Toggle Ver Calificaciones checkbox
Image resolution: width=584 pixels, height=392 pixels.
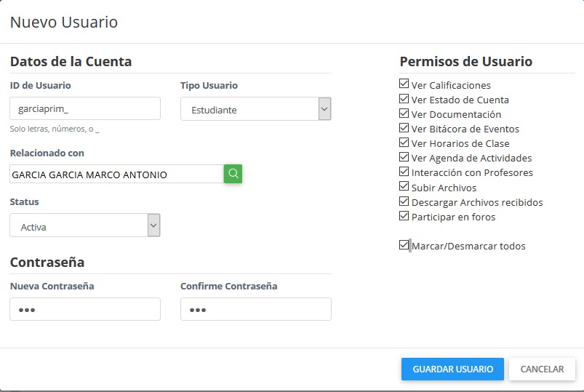pyautogui.click(x=404, y=84)
